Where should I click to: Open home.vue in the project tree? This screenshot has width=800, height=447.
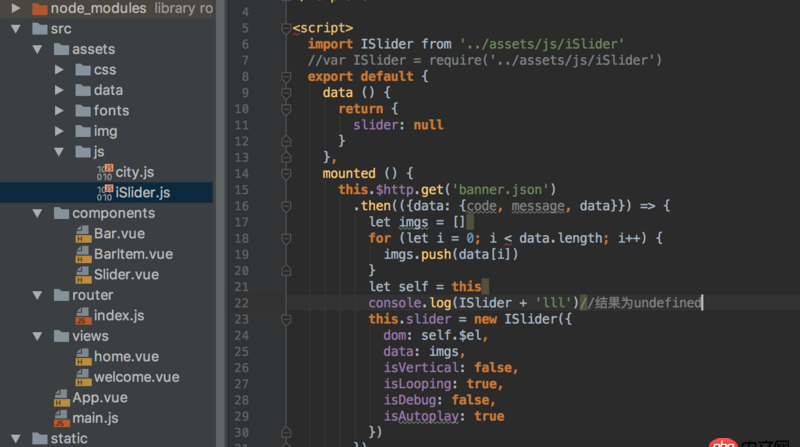126,357
